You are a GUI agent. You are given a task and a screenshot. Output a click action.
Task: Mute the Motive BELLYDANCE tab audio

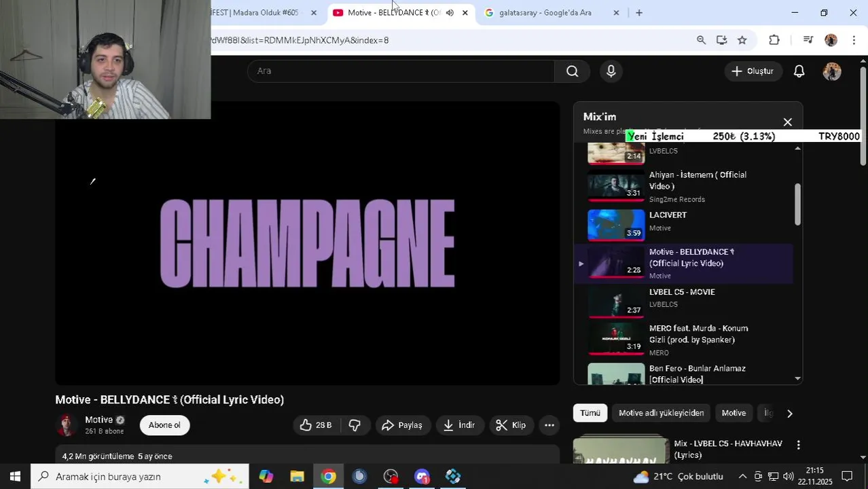tap(450, 13)
